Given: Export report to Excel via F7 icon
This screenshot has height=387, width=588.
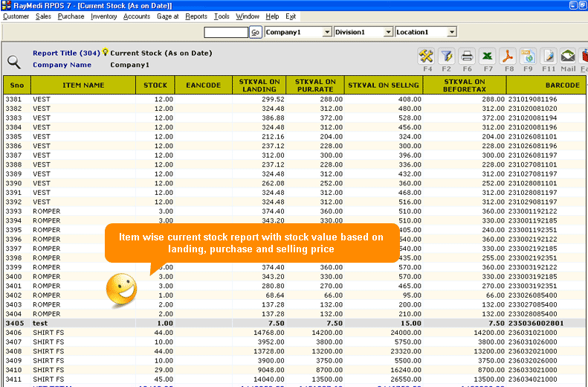Looking at the screenshot, I should 488,56.
